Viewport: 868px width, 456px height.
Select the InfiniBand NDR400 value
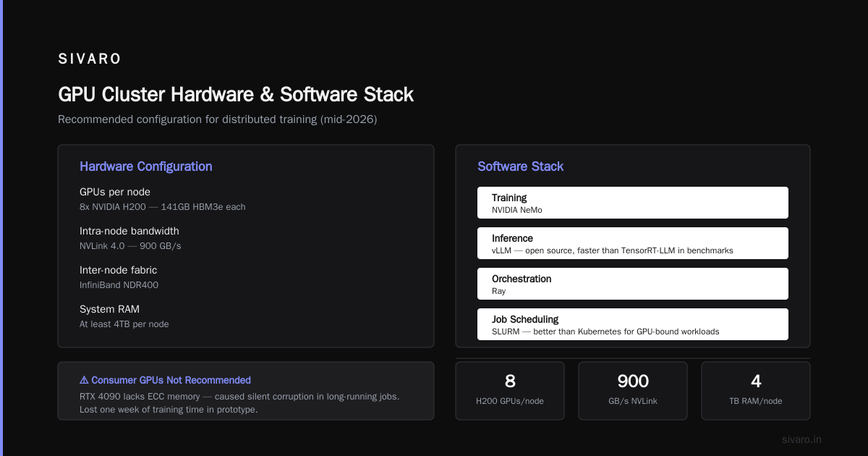click(119, 285)
